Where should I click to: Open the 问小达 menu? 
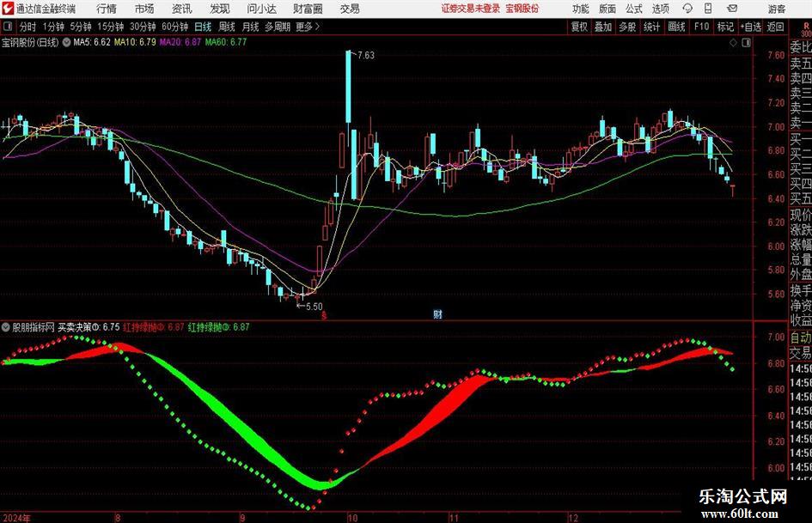pyautogui.click(x=261, y=9)
